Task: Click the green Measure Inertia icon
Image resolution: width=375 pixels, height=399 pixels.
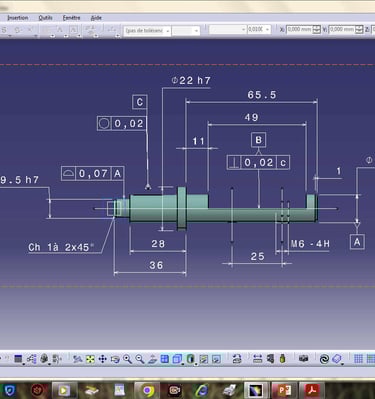Action: [283, 359]
